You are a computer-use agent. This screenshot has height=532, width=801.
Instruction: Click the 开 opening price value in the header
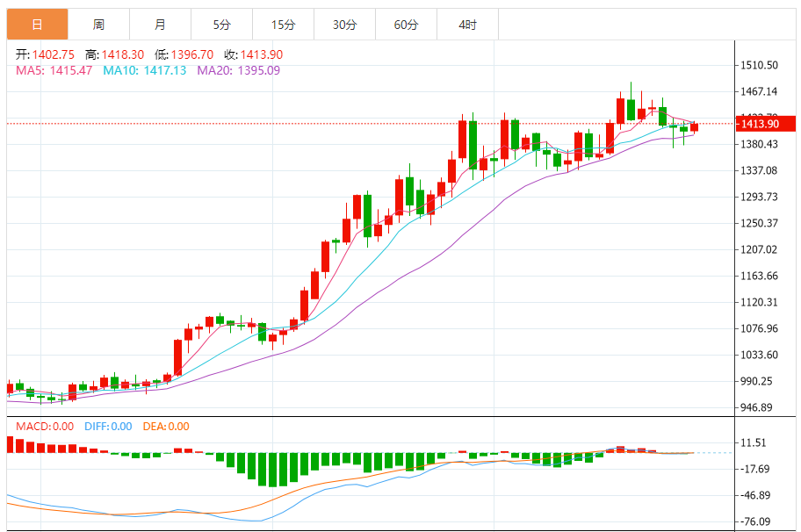click(54, 54)
